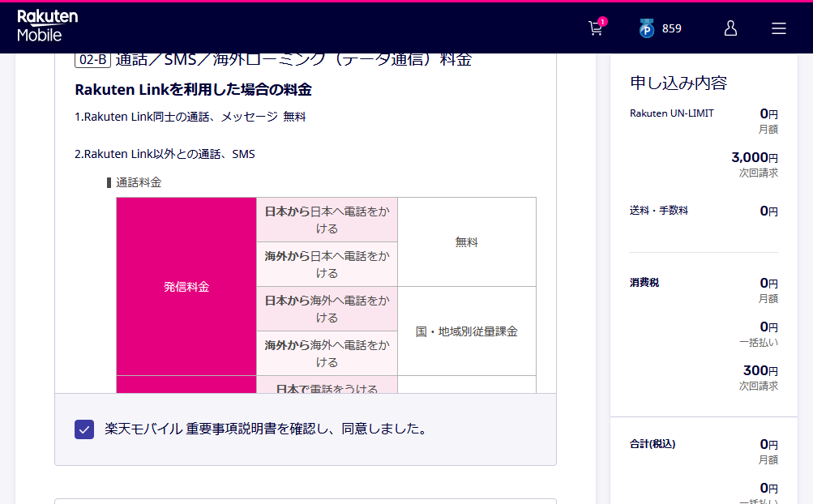The height and width of the screenshot is (504, 813).
Task: Click the 無料 table cell
Action: tap(467, 242)
